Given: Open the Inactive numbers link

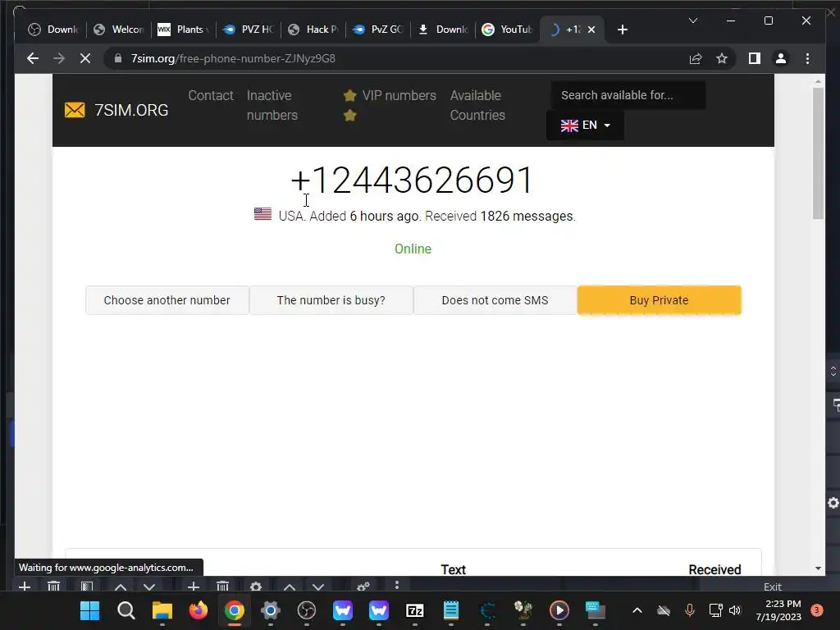Looking at the screenshot, I should 272,105.
